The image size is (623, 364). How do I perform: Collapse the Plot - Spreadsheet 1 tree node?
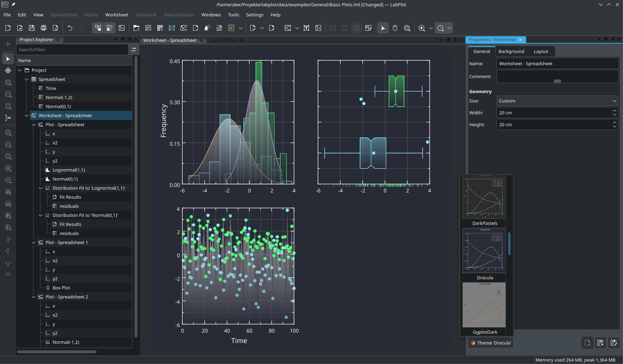(x=34, y=243)
